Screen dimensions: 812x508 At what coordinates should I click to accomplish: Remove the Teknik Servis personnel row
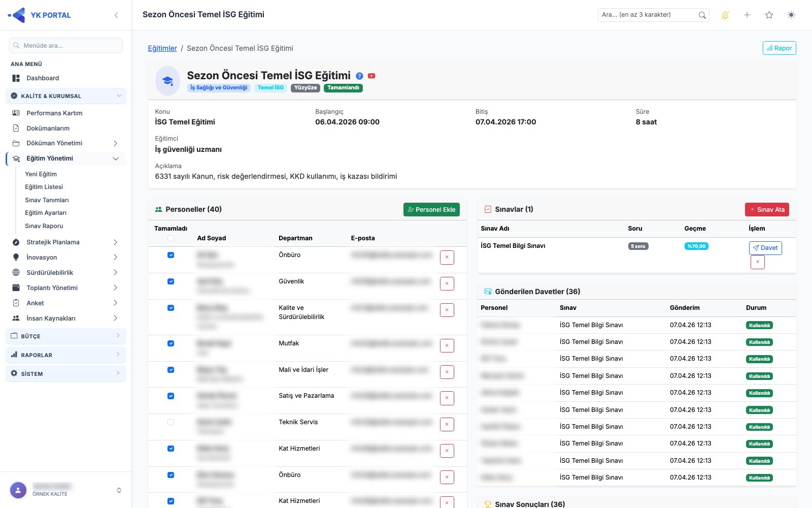pyautogui.click(x=447, y=425)
